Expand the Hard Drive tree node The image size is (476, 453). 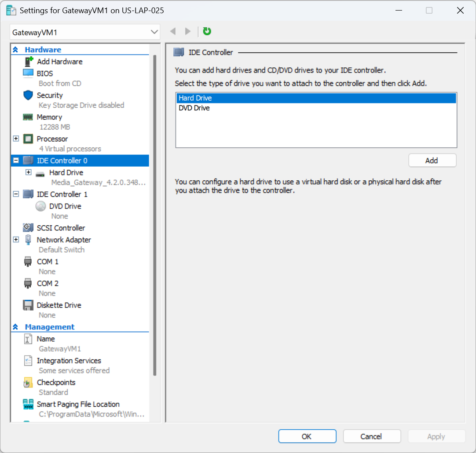pyautogui.click(x=28, y=172)
